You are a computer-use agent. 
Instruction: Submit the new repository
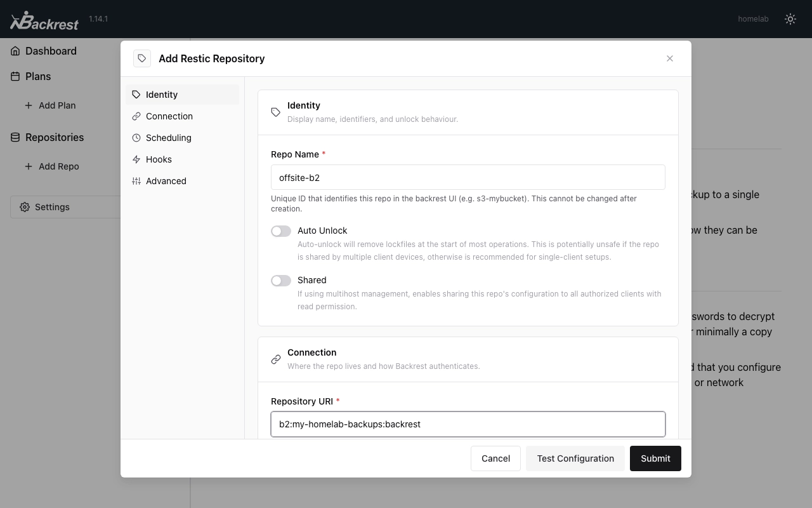point(655,458)
